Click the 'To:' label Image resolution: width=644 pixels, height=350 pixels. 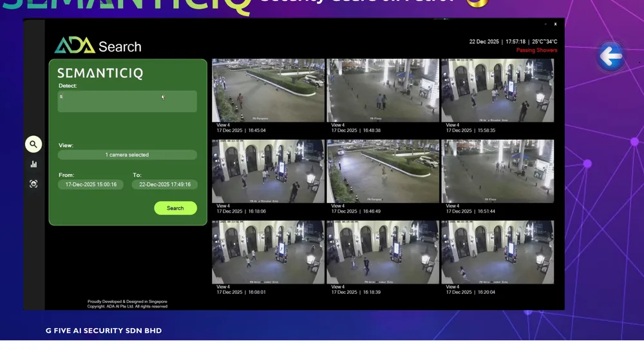[137, 175]
